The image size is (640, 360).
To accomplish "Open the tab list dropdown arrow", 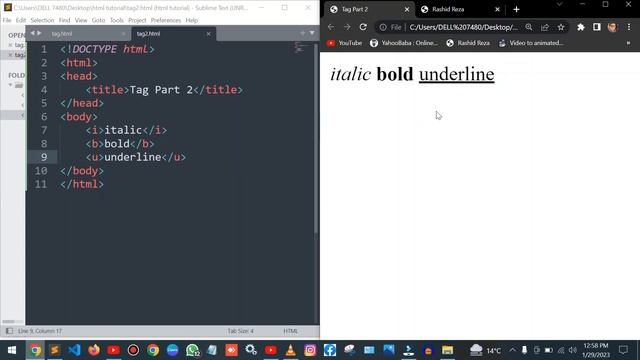I will point(312,33).
